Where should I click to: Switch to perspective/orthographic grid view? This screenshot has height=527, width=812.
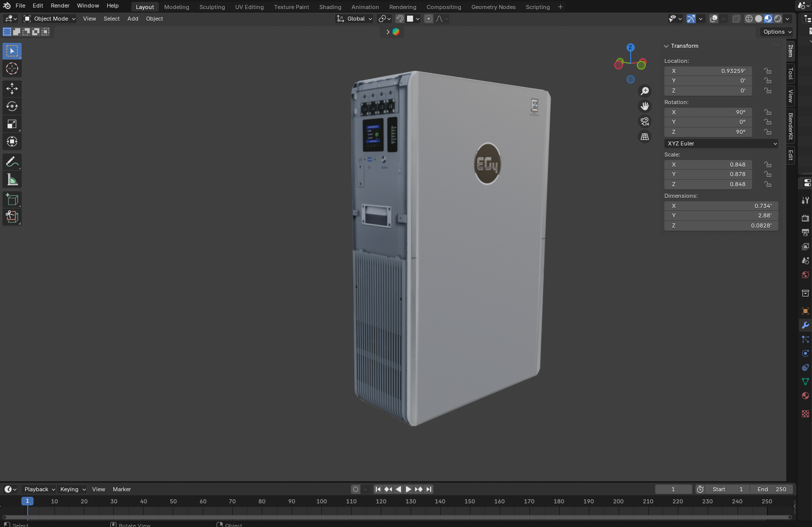(645, 136)
